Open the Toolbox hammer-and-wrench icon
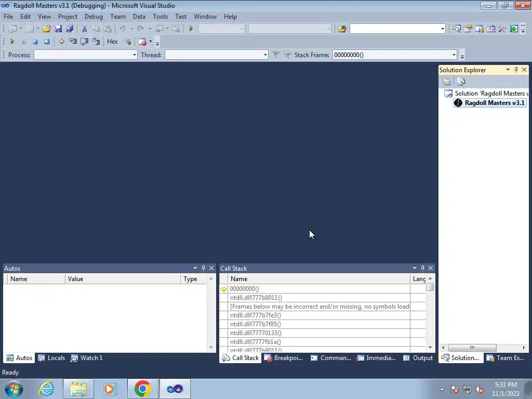Screen dimensions: 532x399 click(502, 29)
